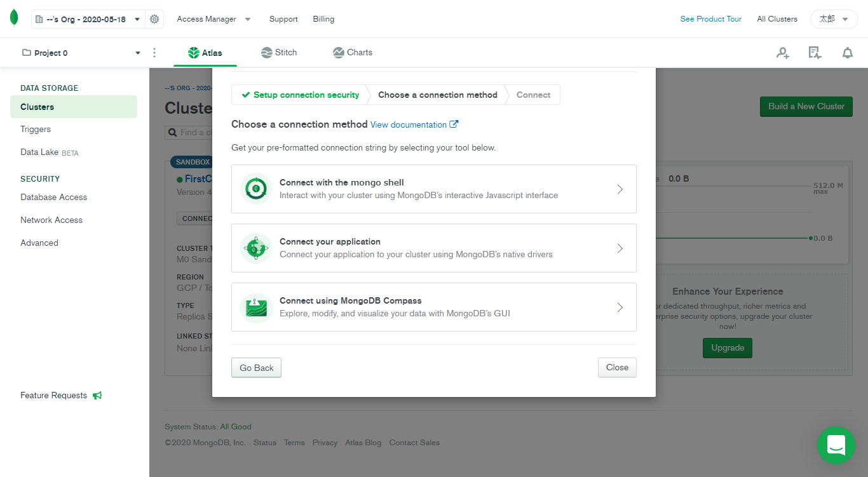
Task: Open the Project 0 selector
Action: (x=81, y=53)
